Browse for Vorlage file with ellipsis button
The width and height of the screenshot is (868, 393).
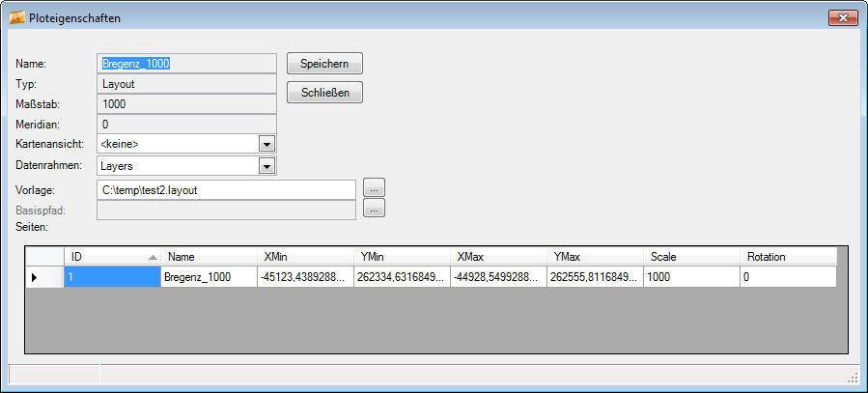[x=375, y=188]
